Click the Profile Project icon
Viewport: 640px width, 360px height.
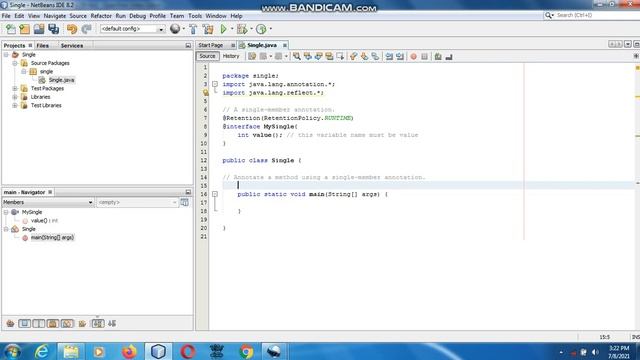click(x=261, y=29)
